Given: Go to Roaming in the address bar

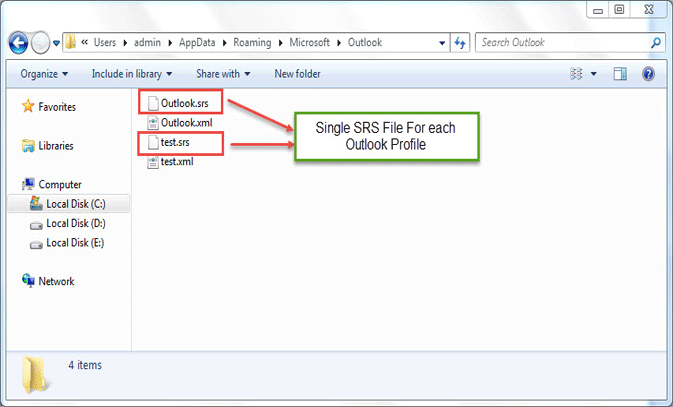Looking at the screenshot, I should coord(252,42).
